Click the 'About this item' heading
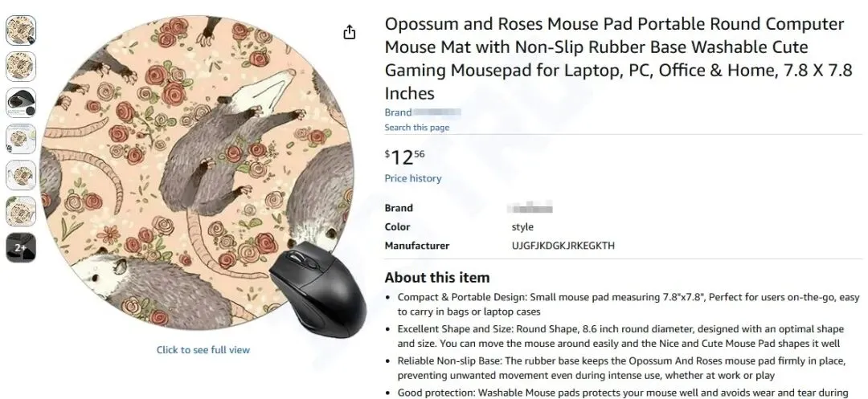868x399 pixels. pyautogui.click(x=437, y=278)
